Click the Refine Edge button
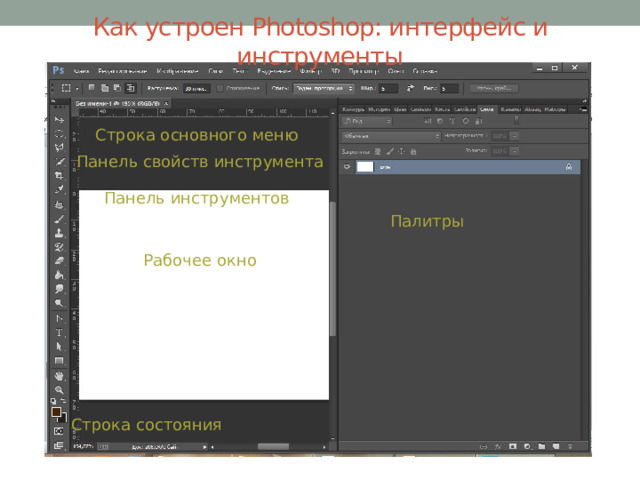The height and width of the screenshot is (480, 640). pyautogui.click(x=494, y=88)
